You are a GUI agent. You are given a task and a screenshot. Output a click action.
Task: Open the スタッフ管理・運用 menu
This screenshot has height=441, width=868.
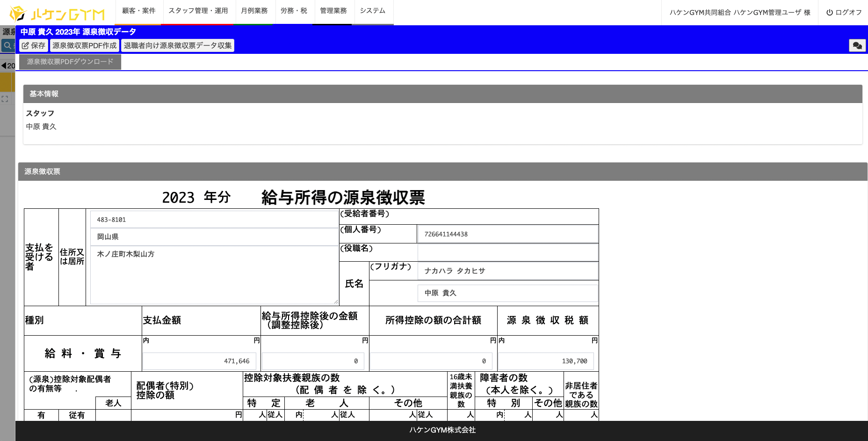tap(198, 11)
